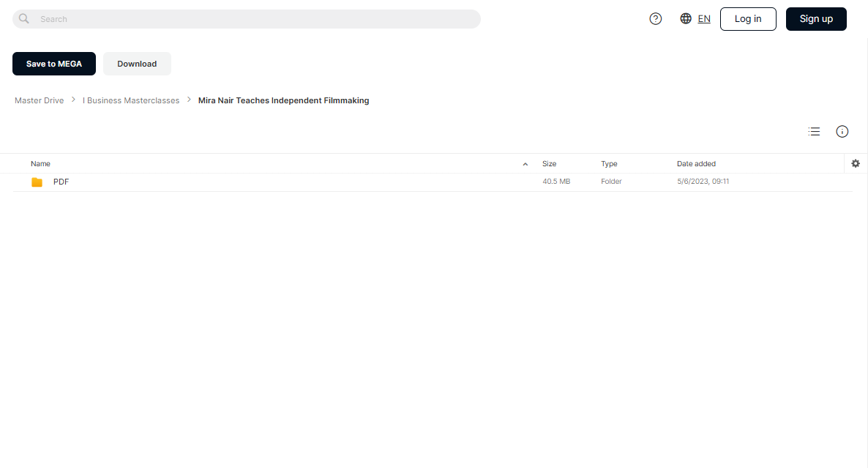Click the globe language icon

click(686, 19)
